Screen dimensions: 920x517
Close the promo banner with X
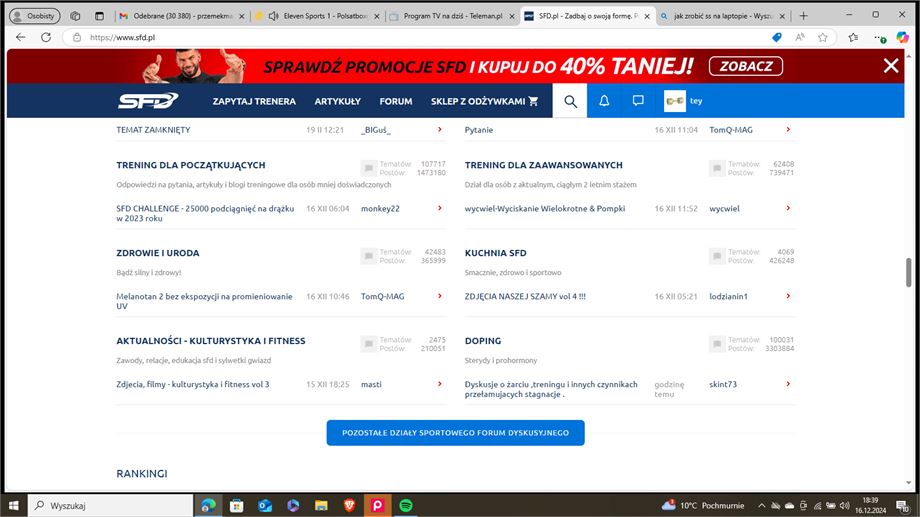(891, 66)
